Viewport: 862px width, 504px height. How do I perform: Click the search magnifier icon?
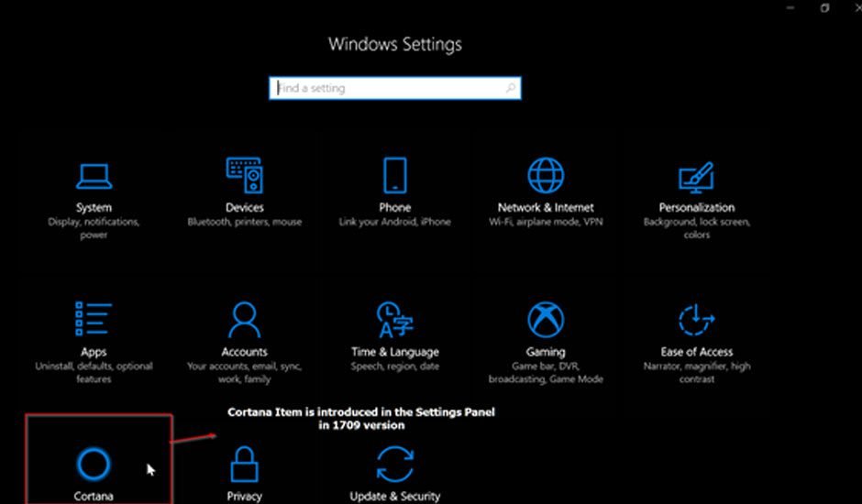510,88
